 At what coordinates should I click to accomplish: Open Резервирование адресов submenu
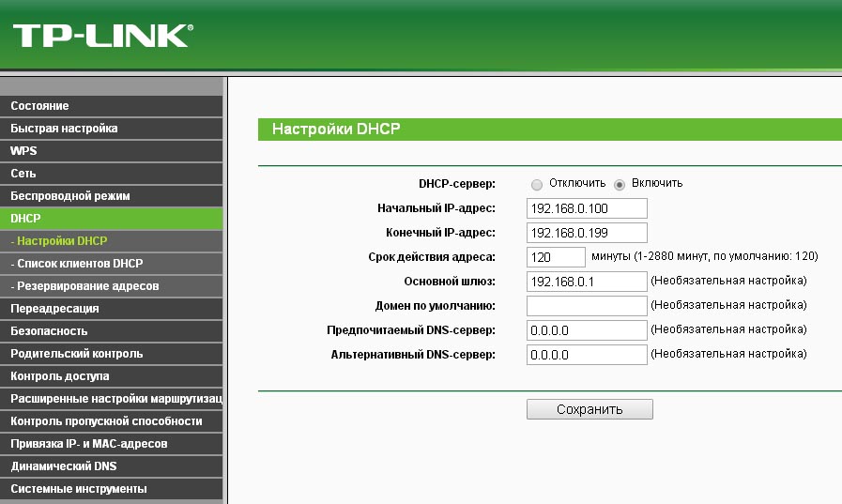tap(84, 286)
